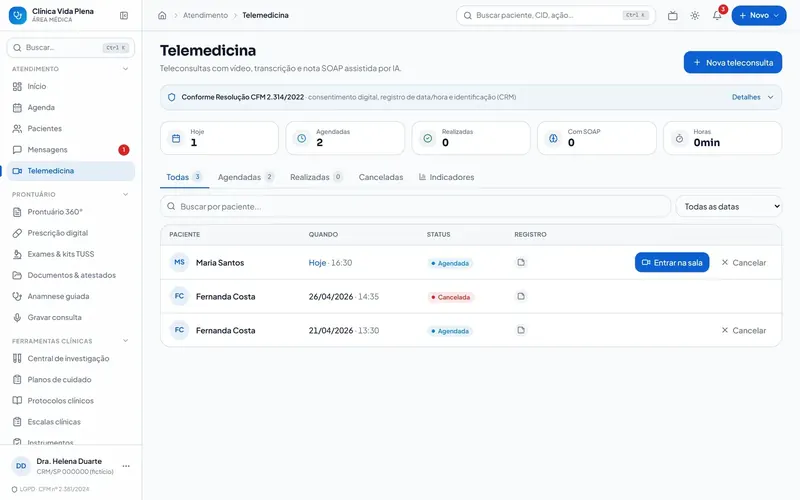Focus the Buscar por paciente field

[x=415, y=207]
